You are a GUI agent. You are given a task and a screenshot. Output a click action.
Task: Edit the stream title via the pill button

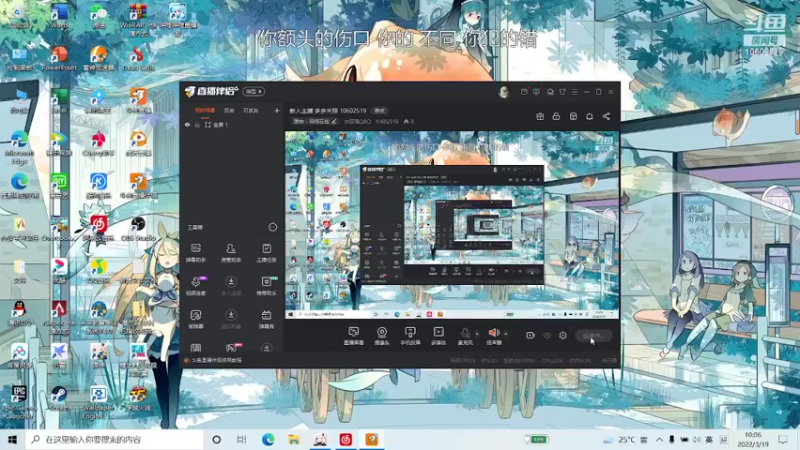380,111
